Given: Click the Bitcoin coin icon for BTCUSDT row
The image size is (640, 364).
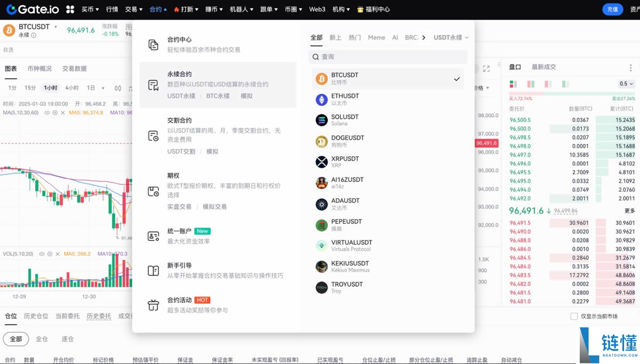Looking at the screenshot, I should point(321,79).
